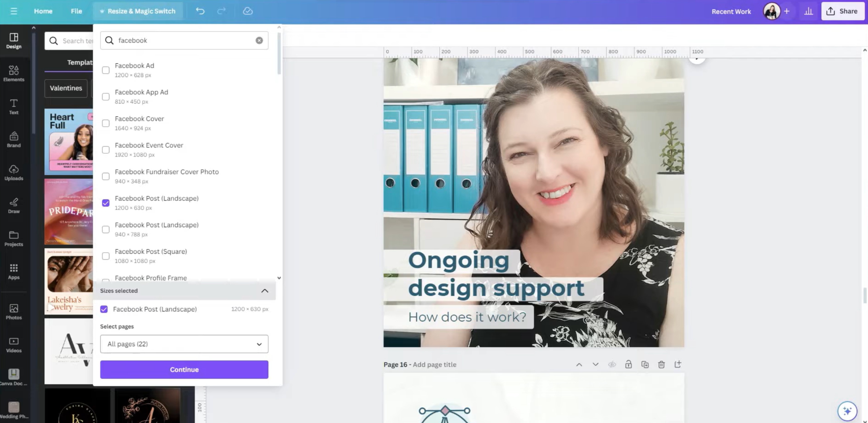
Task: Hide Page 16 with the eye icon
Action: [x=612, y=364]
